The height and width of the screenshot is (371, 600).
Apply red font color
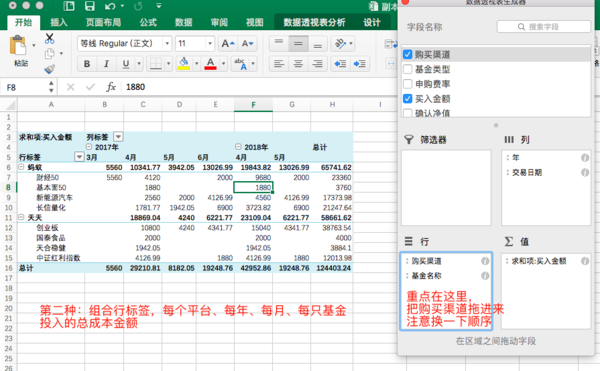point(210,64)
